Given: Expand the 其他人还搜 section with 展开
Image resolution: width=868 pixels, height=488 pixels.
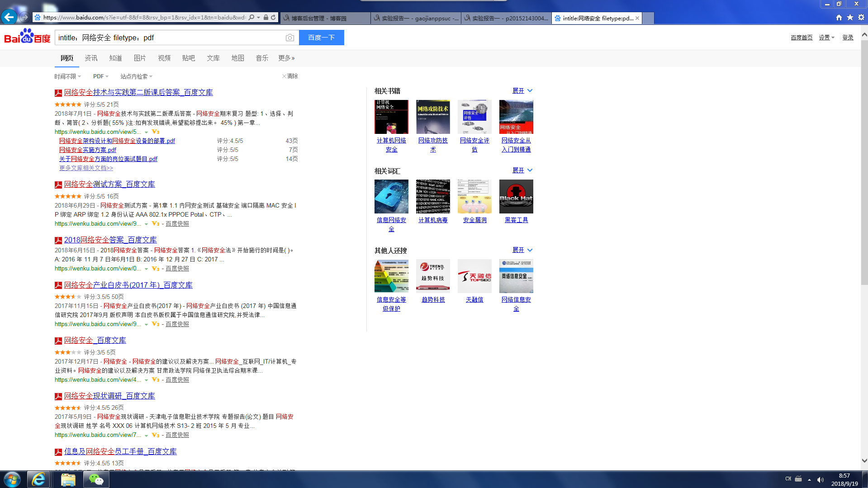Looking at the screenshot, I should [x=522, y=250].
